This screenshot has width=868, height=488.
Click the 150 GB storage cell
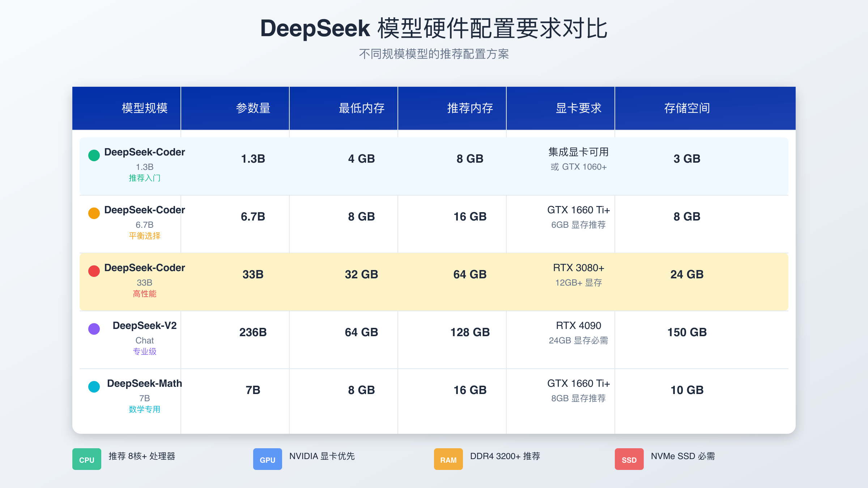pyautogui.click(x=687, y=332)
